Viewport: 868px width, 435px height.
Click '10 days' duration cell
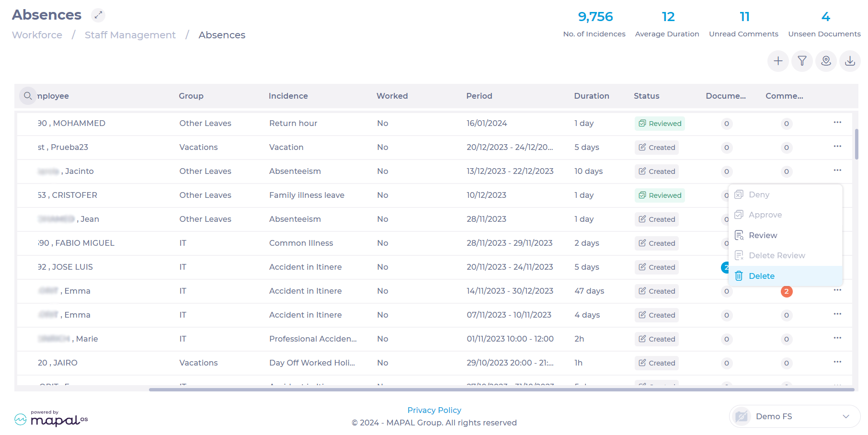pos(588,171)
